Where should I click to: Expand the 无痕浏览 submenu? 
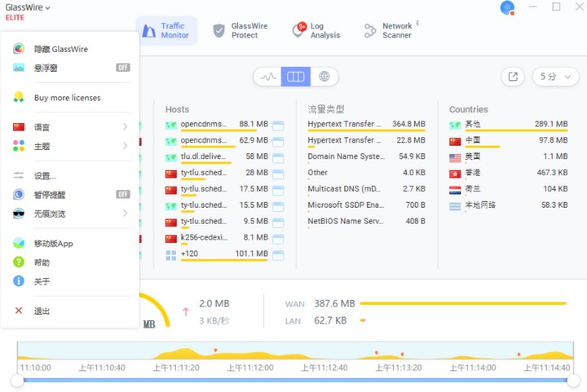[69, 214]
